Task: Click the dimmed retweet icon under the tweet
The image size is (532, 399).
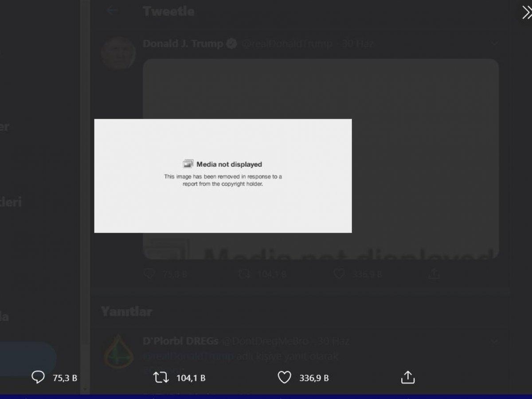Action: pos(244,274)
